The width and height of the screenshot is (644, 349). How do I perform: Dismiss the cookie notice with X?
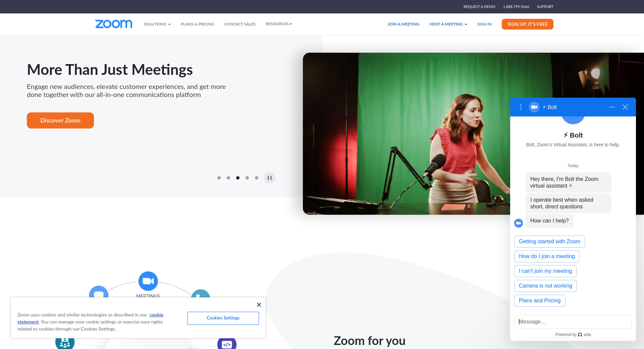pos(259,305)
